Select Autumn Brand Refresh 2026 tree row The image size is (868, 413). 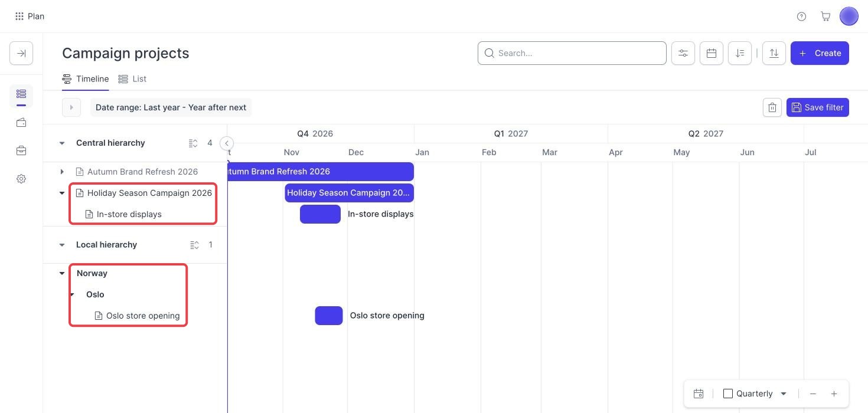point(142,172)
